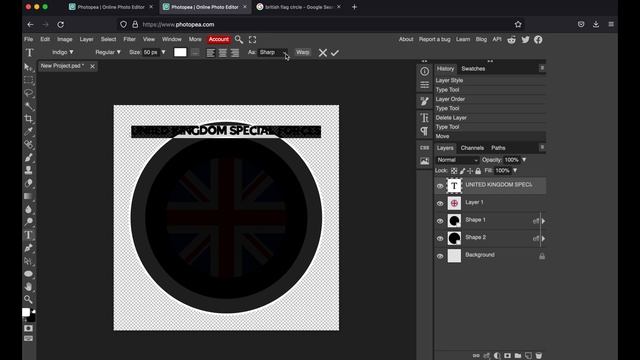640x360 pixels.
Task: Select the Ellipse shape tool
Action: click(28, 274)
